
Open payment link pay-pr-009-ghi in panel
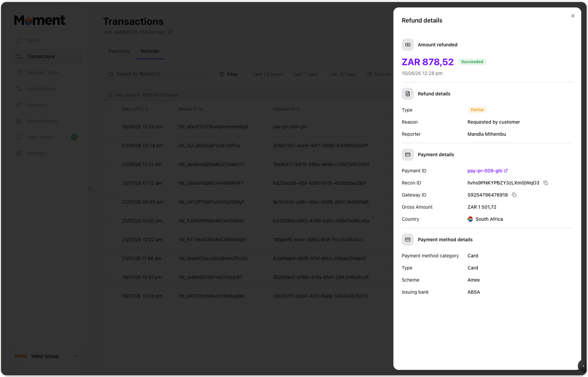[x=487, y=171]
